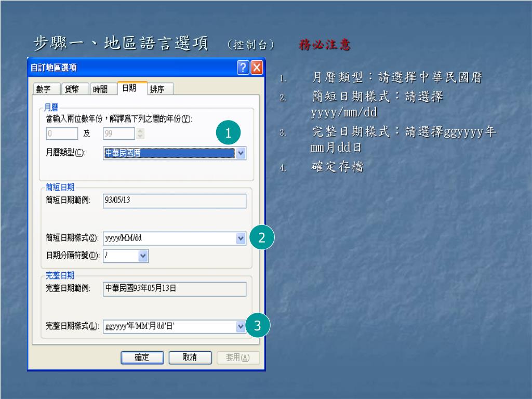Click the 自訂地區選項 title bar text
The height and width of the screenshot is (399, 532).
click(x=54, y=68)
